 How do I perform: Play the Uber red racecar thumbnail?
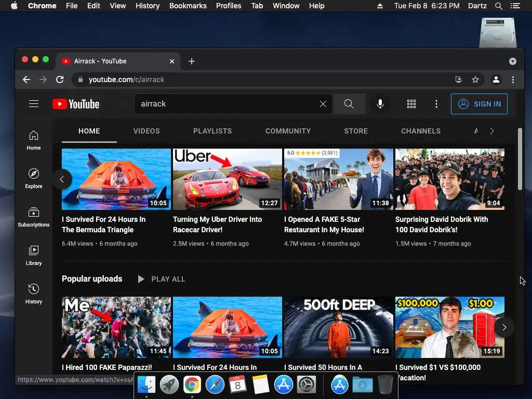tap(228, 179)
